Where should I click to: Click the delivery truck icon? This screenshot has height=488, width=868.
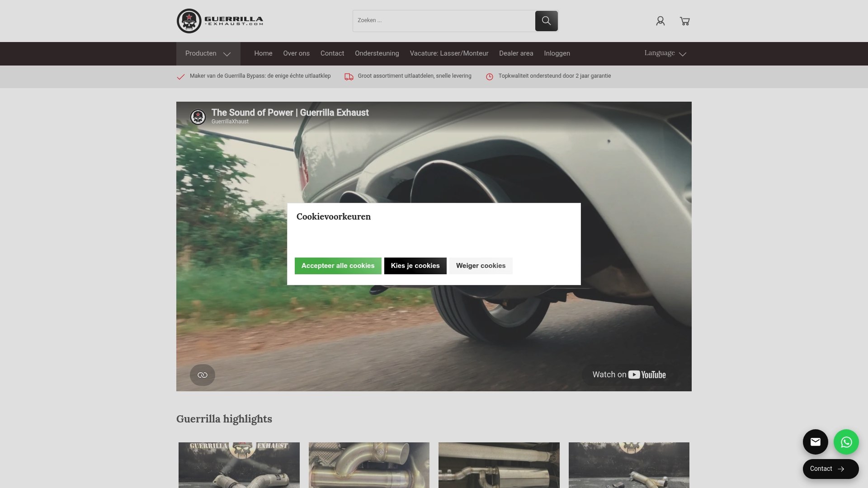(x=349, y=77)
